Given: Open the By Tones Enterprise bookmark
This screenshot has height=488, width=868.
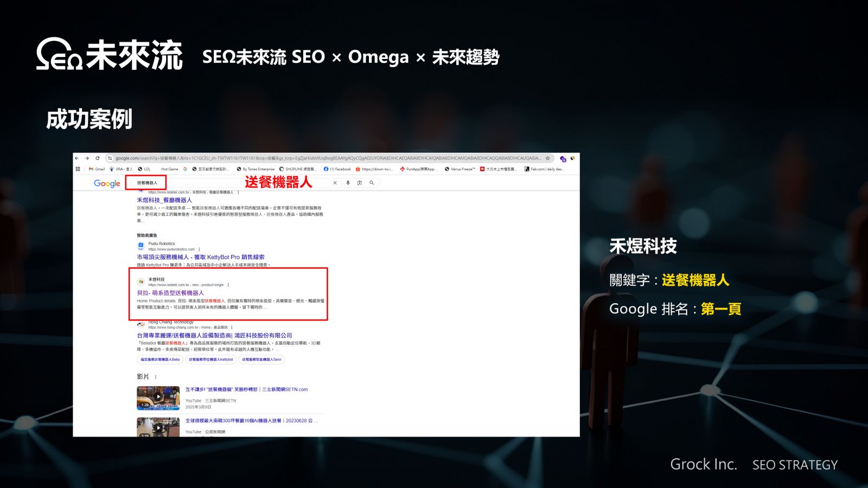Looking at the screenshot, I should [256, 169].
